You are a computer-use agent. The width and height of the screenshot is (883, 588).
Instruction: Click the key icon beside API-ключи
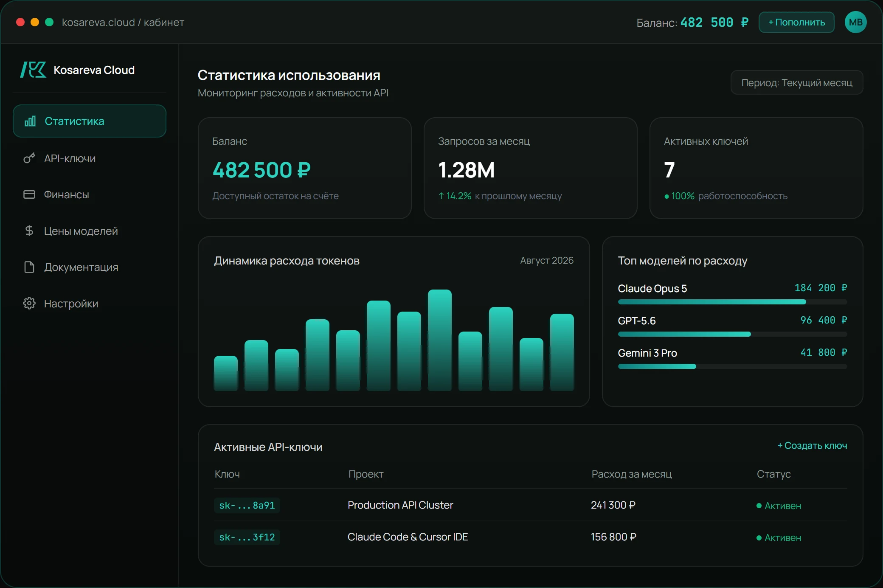(x=29, y=158)
